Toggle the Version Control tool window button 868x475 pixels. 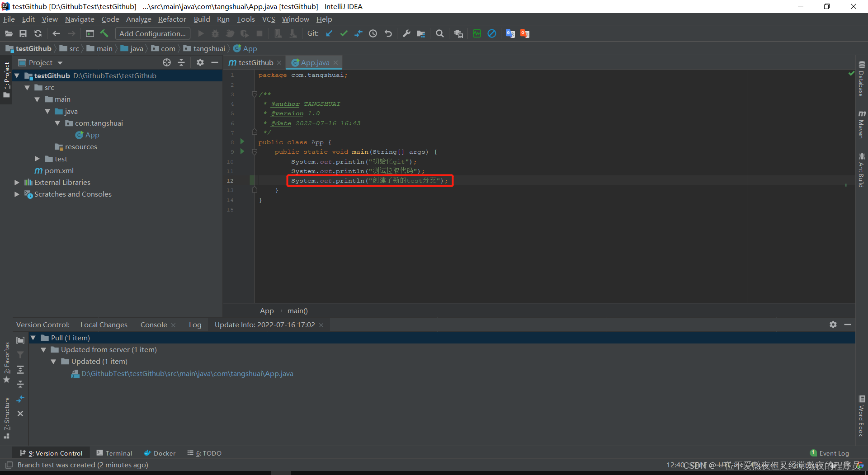click(51, 453)
